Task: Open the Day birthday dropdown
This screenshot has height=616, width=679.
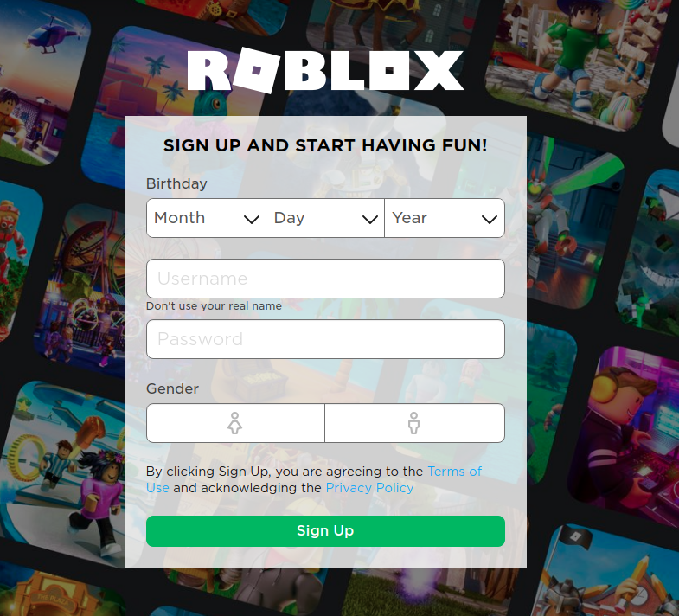Action: [325, 218]
